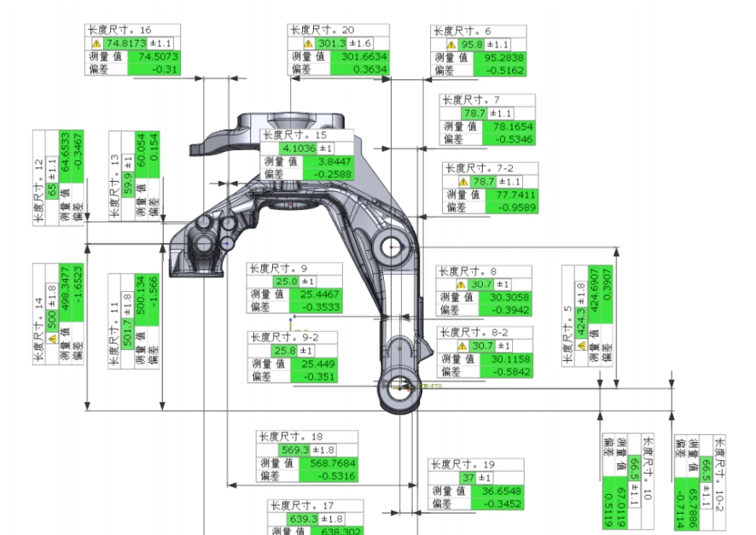Click warning icon in dimension 7-2 label
756x535 pixels.
(x=463, y=182)
